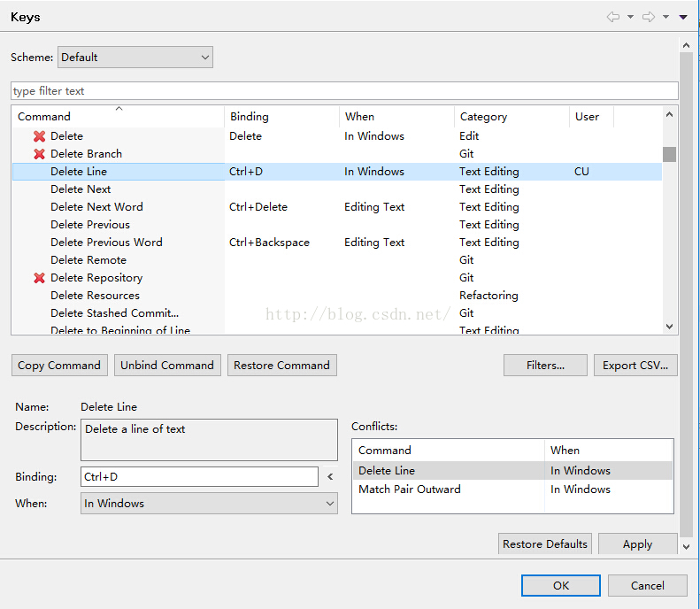Click the binding helper arrow next to Ctrl+D

point(330,477)
